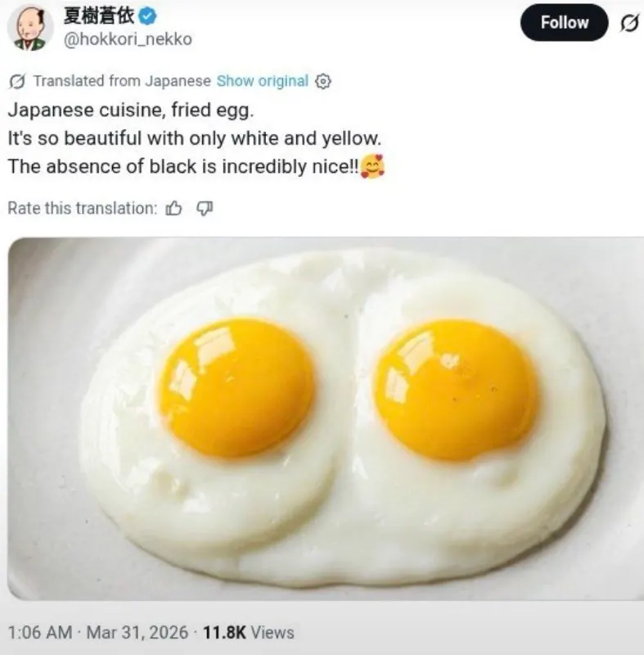644x655 pixels.
Task: Rate translation with thumbs down
Action: point(205,208)
